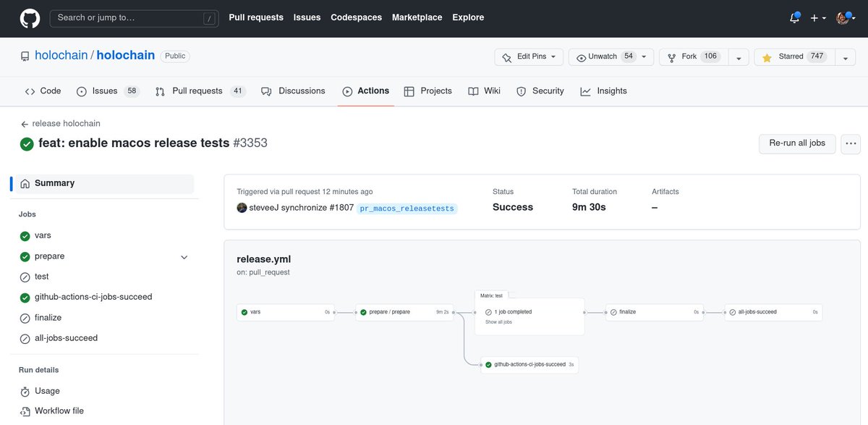
Task: Open Issues in top navigation
Action: (307, 17)
